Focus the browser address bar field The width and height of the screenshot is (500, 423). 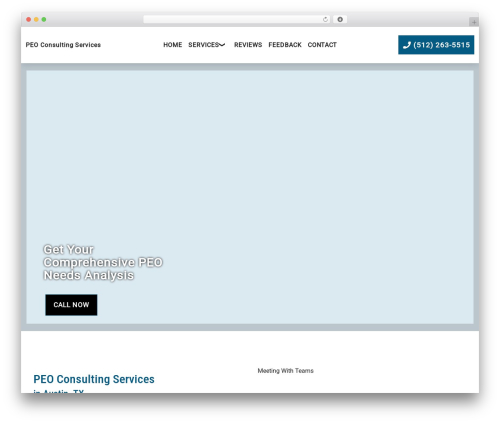coord(237,20)
